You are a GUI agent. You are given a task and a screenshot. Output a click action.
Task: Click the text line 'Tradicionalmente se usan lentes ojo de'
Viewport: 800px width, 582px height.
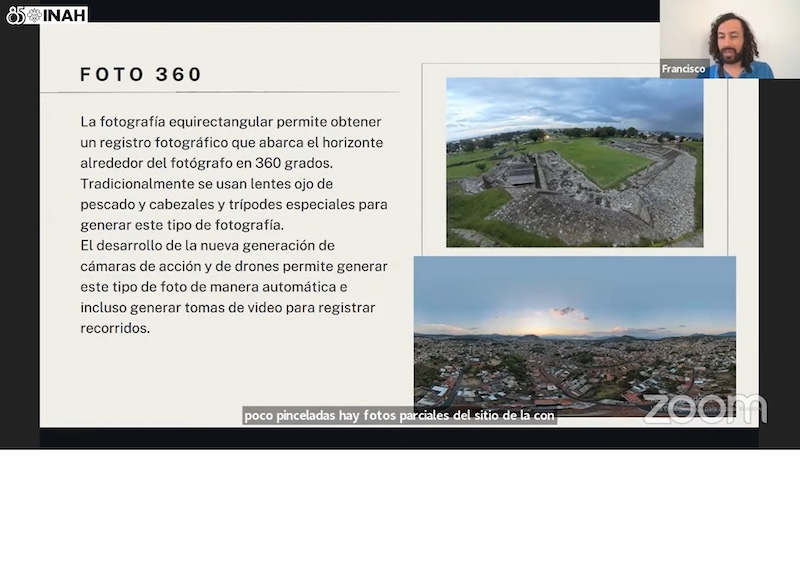[x=207, y=184]
